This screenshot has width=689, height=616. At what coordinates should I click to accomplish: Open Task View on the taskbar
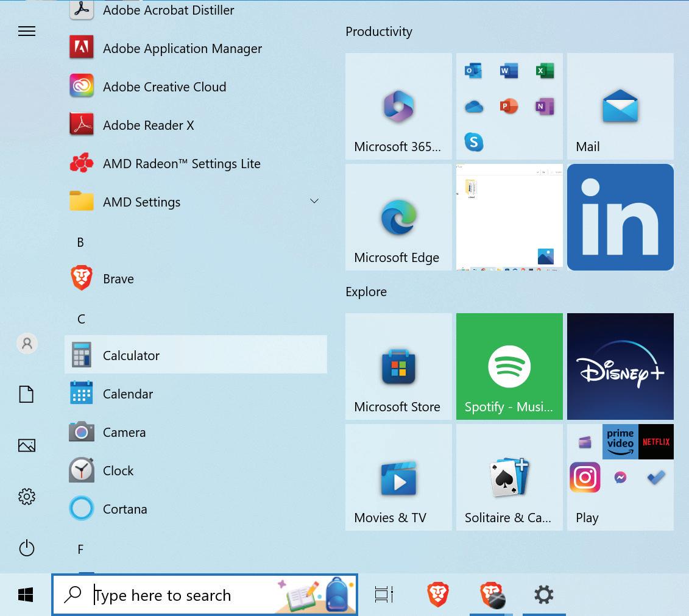tap(384, 595)
